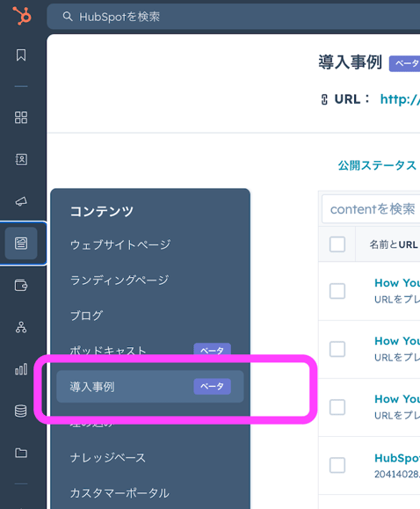Open the first How You case study link
Screen dimensions: 420x509
[x=397, y=283]
